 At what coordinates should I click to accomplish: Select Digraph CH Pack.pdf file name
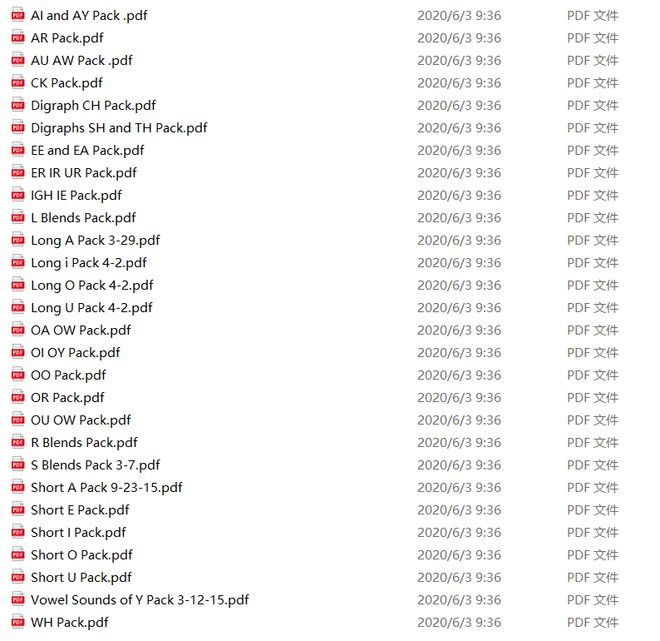[93, 105]
